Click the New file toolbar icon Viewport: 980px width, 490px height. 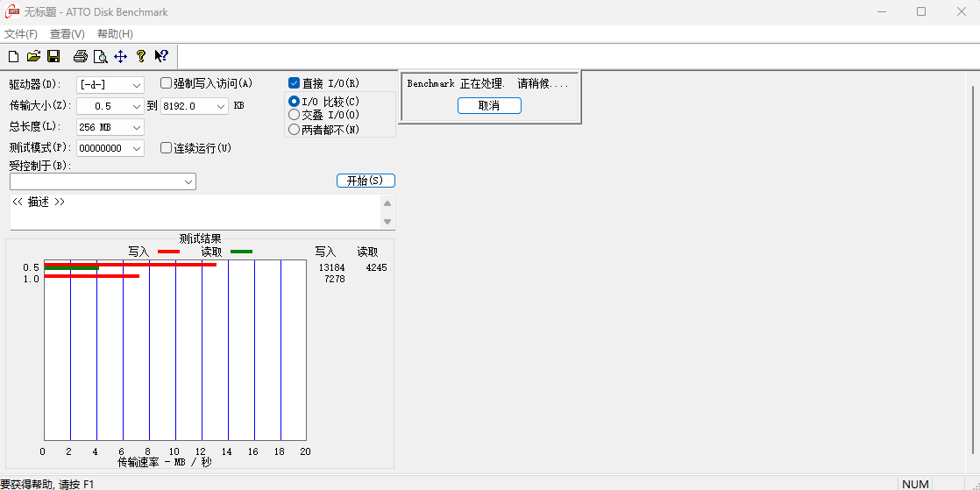13,57
